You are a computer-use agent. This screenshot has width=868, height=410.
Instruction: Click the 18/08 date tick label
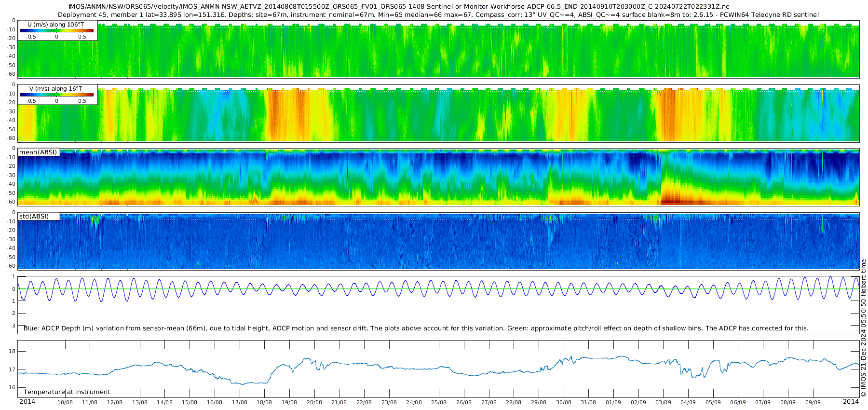(x=264, y=402)
